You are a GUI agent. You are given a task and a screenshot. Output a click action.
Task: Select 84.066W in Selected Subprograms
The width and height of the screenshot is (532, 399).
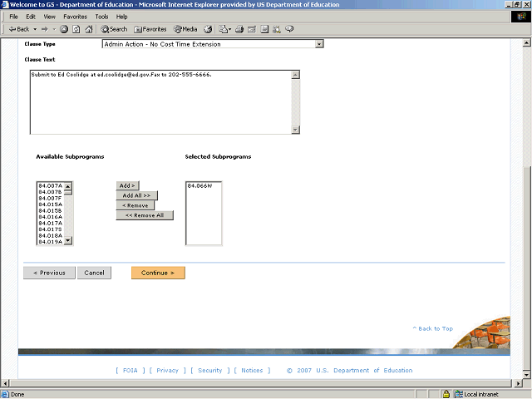(x=199, y=186)
